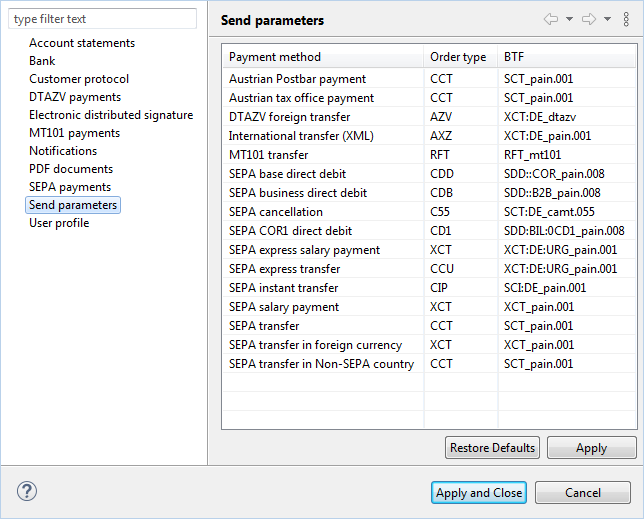644x519 pixels.
Task: Select SEPA salary payment row
Action: coord(429,307)
